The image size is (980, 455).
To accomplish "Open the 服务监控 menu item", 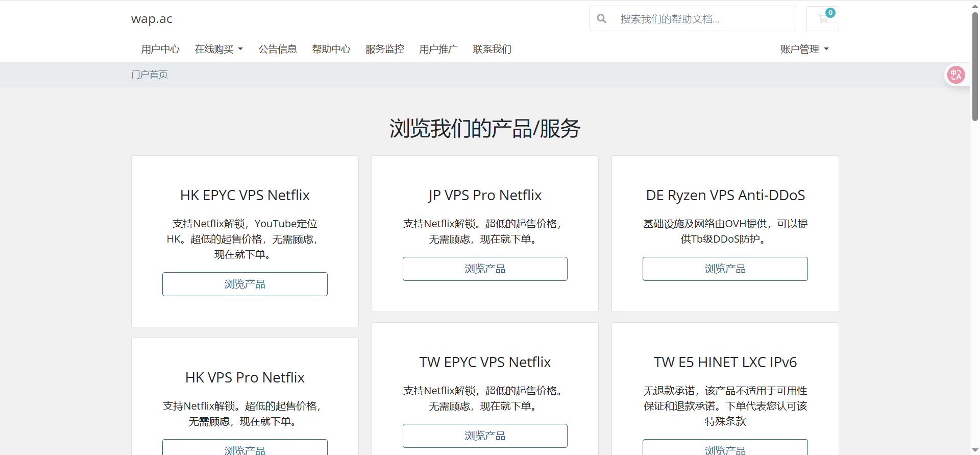I will 385,49.
